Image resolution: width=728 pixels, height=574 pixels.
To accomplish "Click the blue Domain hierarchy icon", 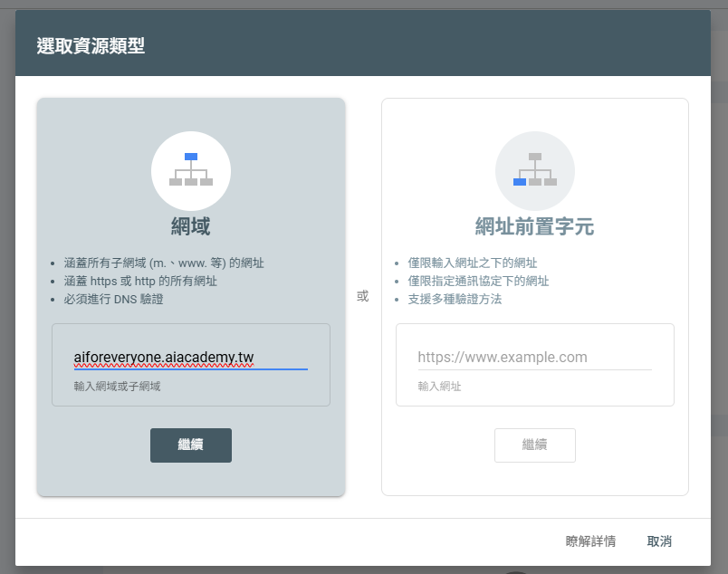I will [191, 170].
